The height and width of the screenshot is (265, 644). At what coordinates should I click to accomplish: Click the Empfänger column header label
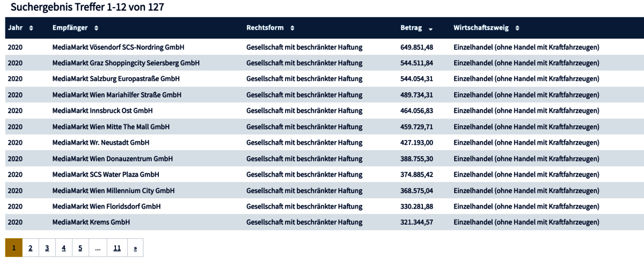(70, 28)
